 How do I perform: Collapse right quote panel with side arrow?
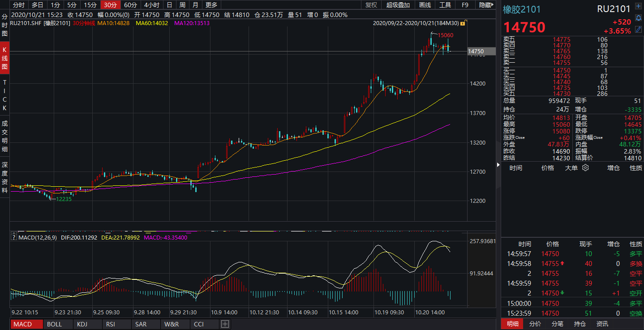498,165
